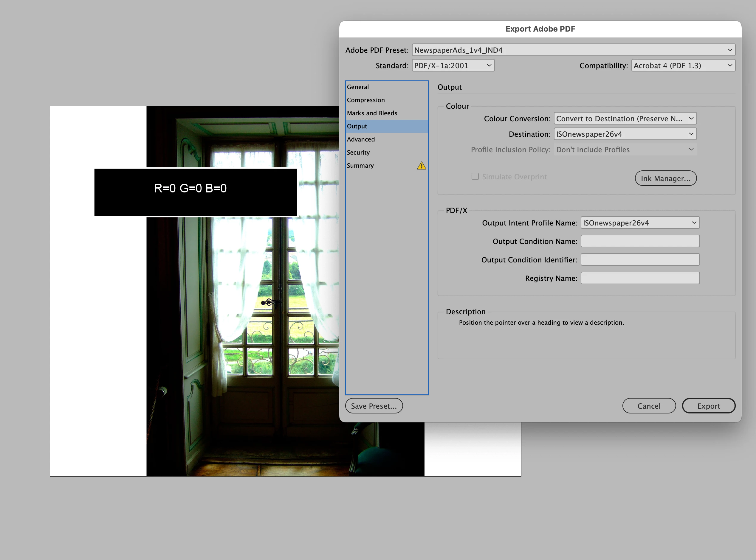
Task: Open Output Intent Profile Name dropdown
Action: pyautogui.click(x=640, y=223)
